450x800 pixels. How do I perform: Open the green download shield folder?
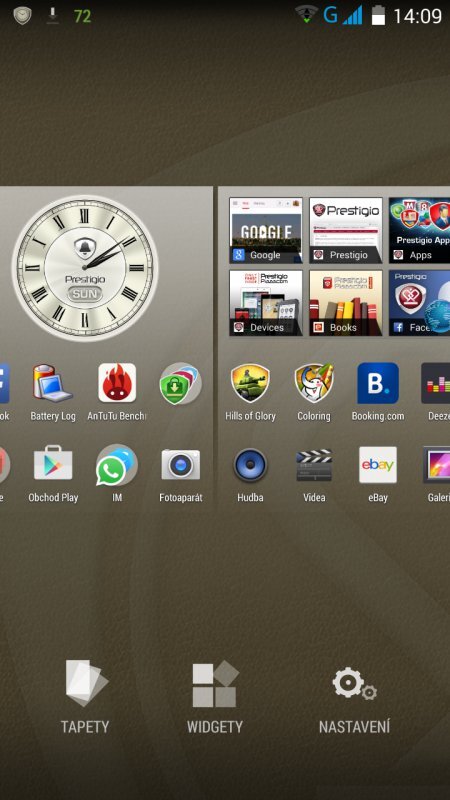click(x=181, y=384)
